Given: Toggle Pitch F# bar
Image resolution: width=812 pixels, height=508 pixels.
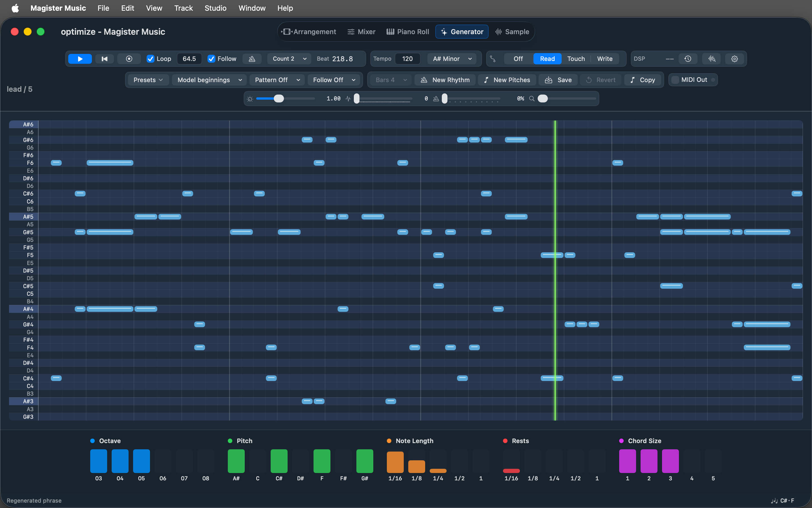Looking at the screenshot, I should 343,461.
